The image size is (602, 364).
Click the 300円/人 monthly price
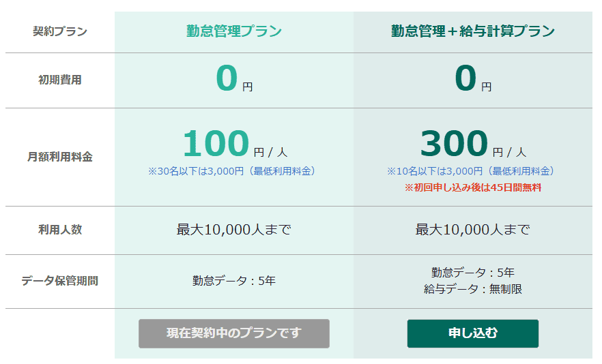(473, 143)
